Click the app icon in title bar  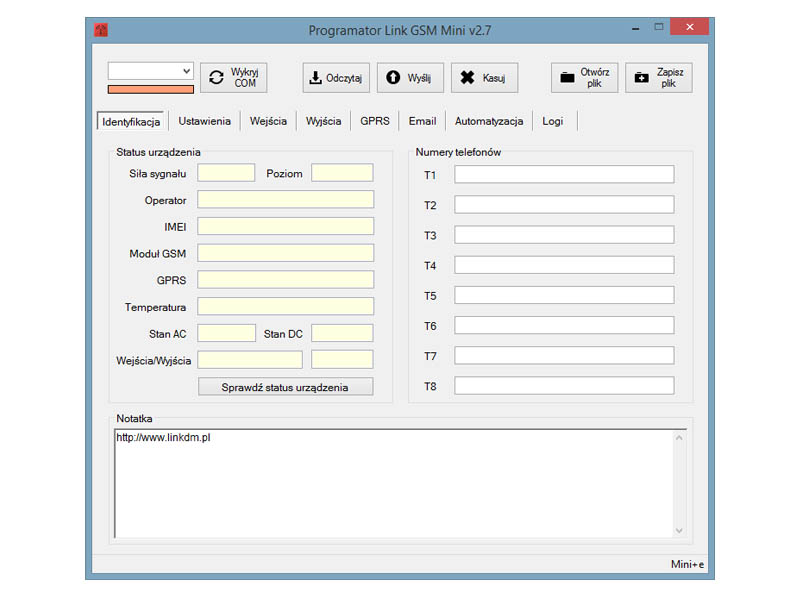coord(101,30)
